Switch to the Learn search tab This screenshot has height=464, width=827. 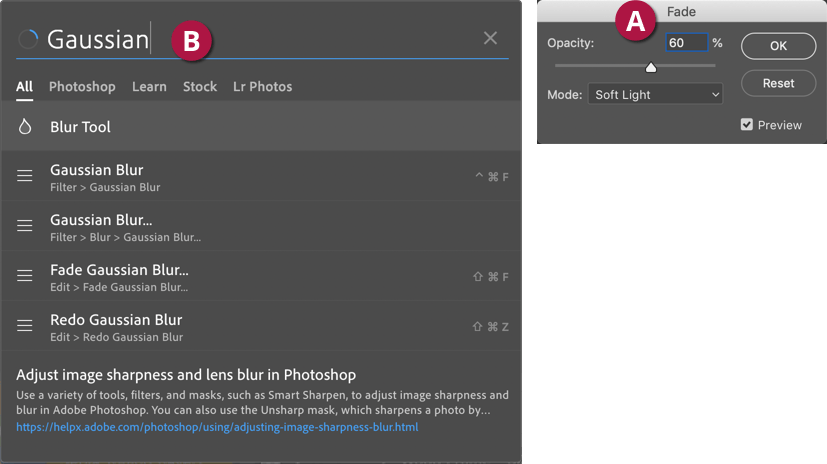(149, 86)
